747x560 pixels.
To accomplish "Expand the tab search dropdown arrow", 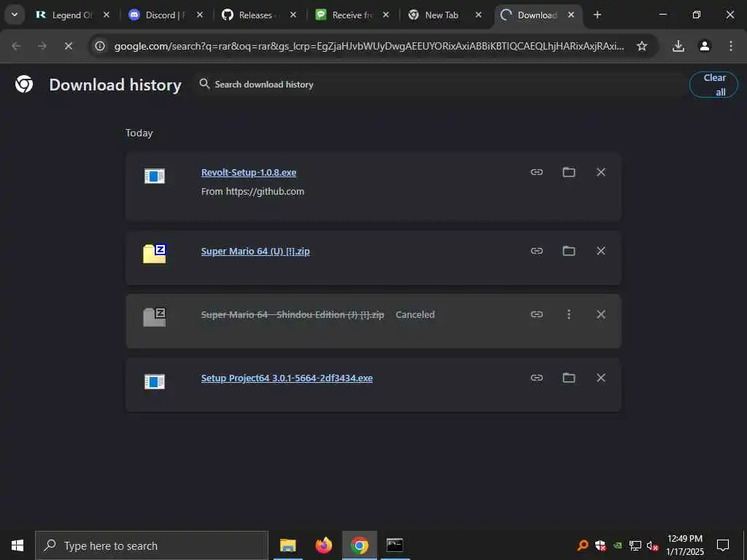I will [x=15, y=15].
